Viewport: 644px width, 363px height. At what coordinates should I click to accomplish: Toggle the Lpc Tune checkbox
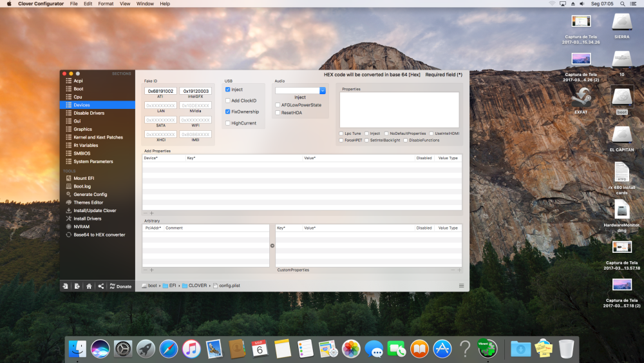pos(341,133)
